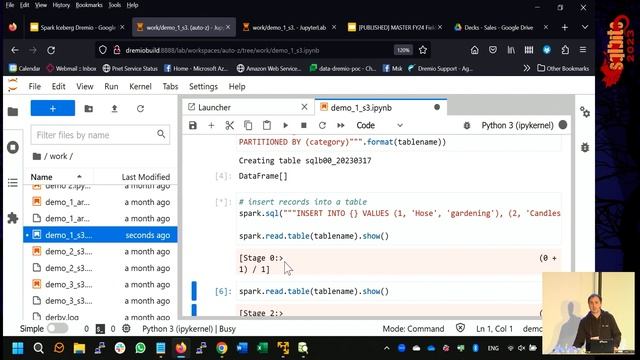The height and width of the screenshot is (360, 640).
Task: Open cell type Code dropdown
Action: pyautogui.click(x=380, y=125)
